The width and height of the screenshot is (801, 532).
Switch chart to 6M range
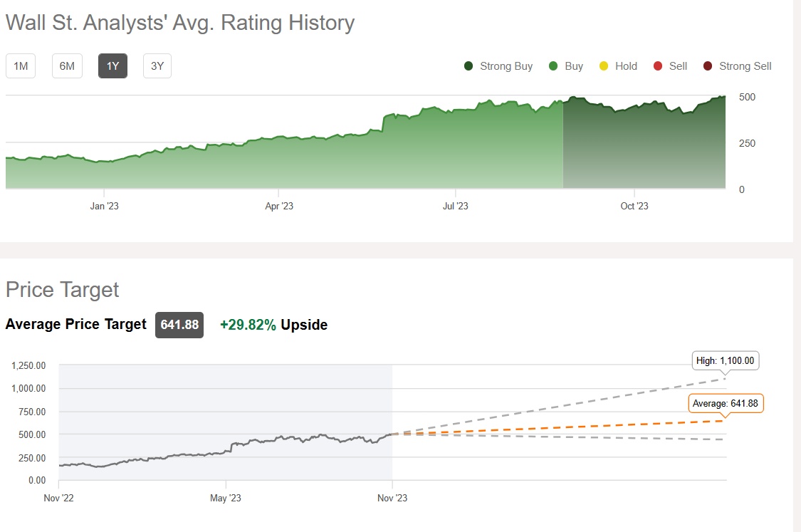point(67,66)
